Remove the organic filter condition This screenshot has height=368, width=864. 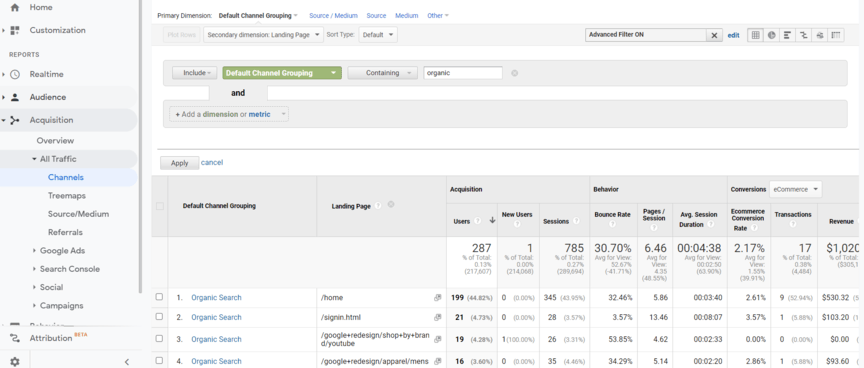click(515, 73)
